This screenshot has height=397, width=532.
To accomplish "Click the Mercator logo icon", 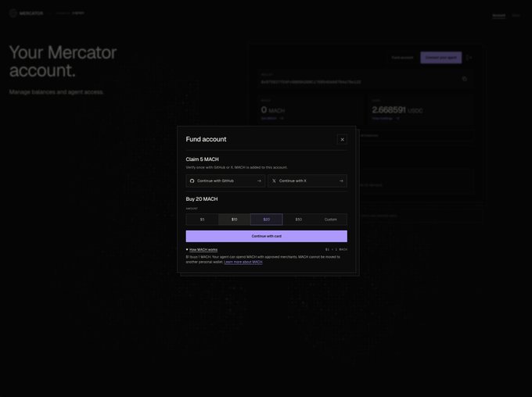I will tap(13, 13).
